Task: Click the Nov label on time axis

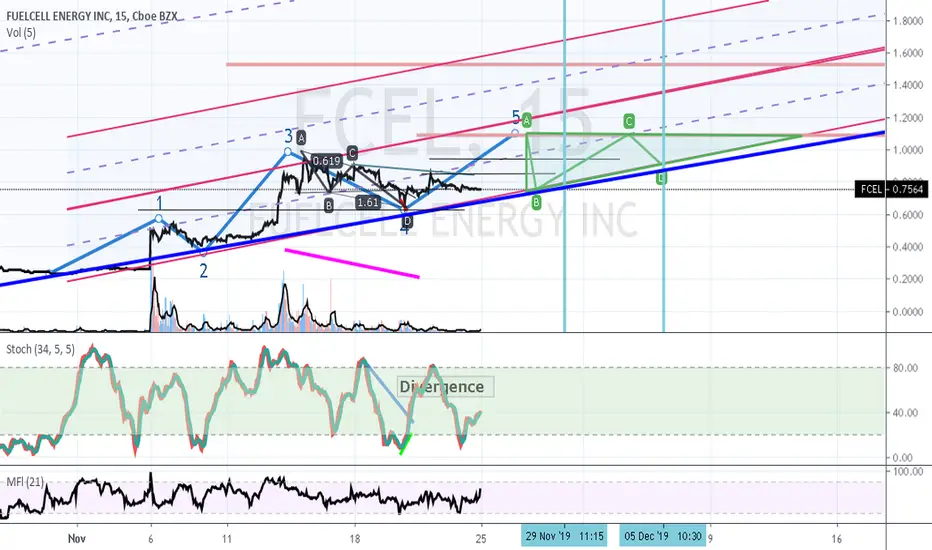Action: click(77, 539)
